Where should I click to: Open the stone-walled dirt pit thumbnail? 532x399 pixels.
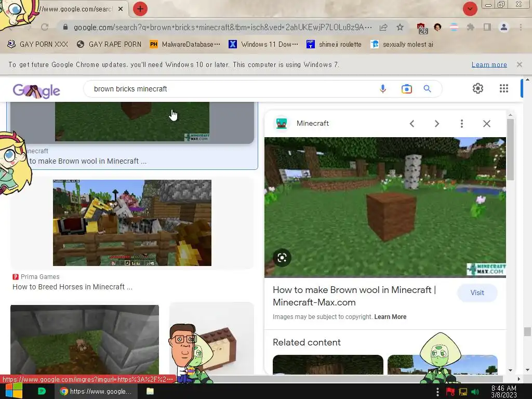(x=85, y=340)
